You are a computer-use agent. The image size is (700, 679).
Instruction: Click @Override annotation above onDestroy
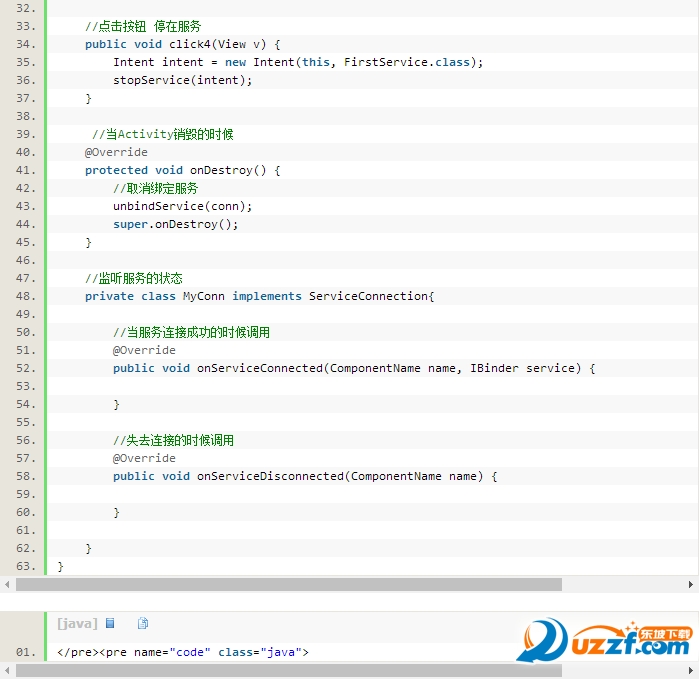116,152
